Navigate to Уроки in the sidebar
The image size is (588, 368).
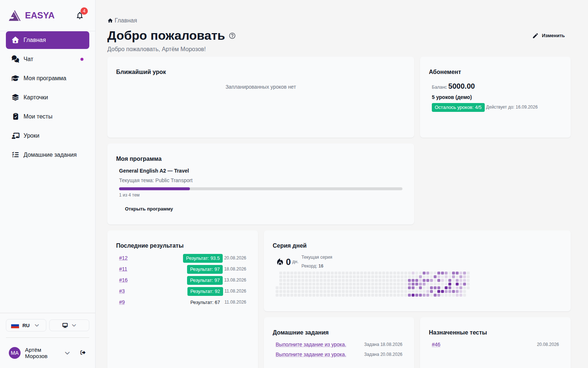coord(47,136)
